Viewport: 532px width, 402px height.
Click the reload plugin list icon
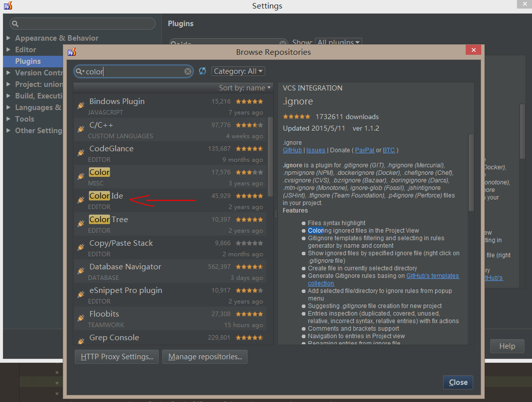pos(202,71)
